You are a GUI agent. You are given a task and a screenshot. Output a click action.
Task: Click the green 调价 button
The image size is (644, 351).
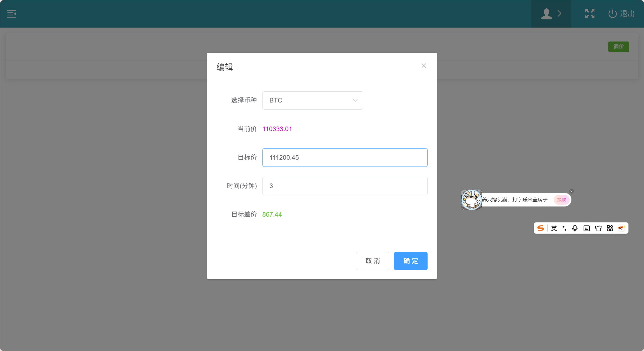pos(618,47)
